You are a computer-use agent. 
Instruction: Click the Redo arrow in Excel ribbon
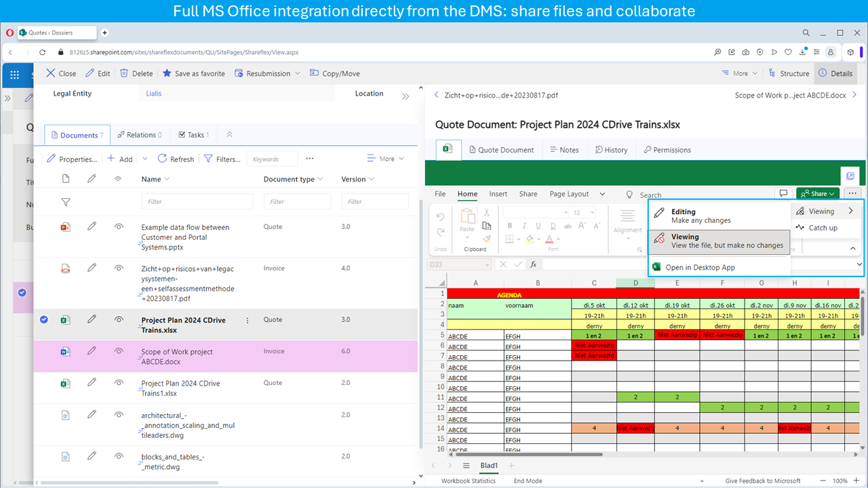441,232
